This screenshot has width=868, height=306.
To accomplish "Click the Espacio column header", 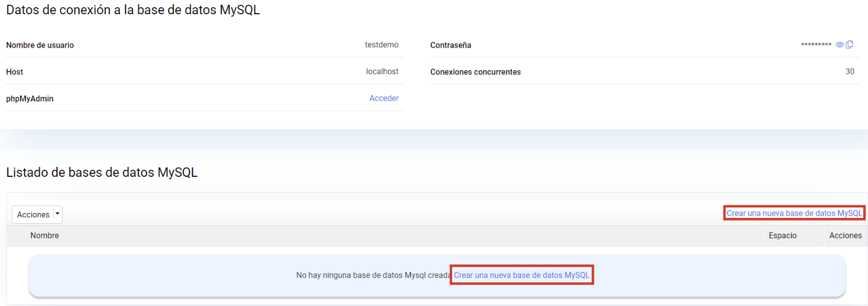I will point(783,236).
